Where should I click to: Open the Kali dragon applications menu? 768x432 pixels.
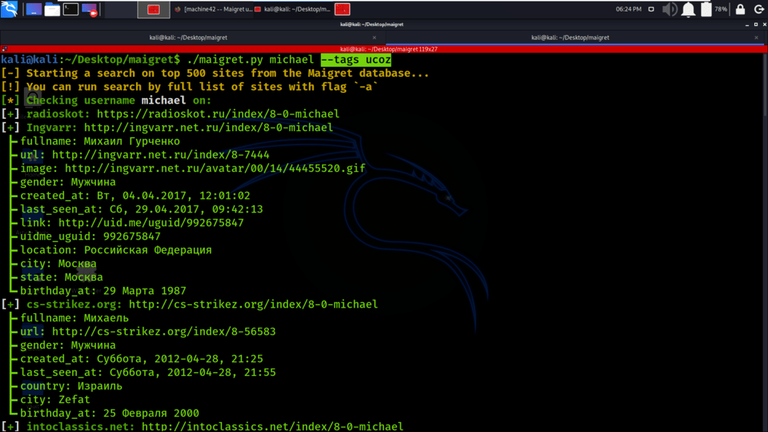pos(9,9)
